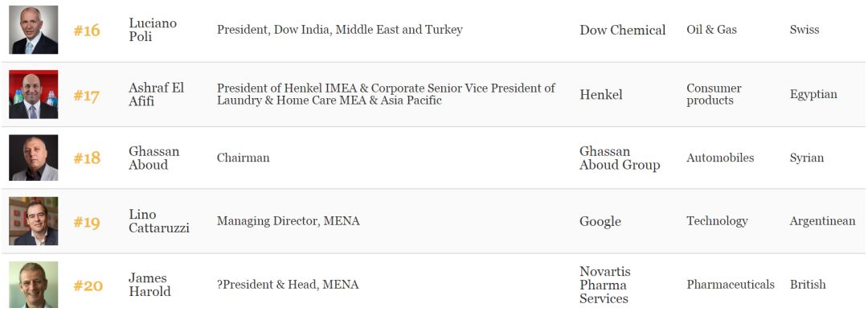The width and height of the screenshot is (868, 312).
Task: Click rank #18 in the list
Action: pos(87,158)
